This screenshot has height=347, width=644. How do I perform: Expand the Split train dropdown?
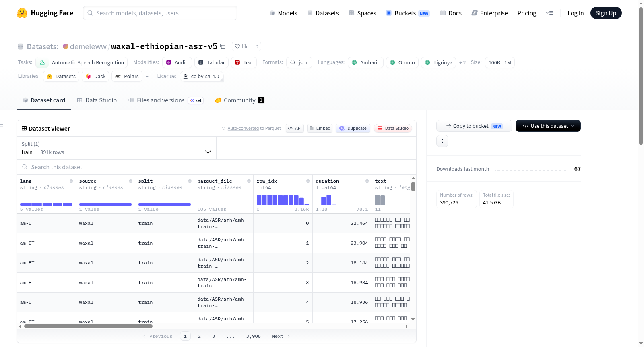[116, 148]
